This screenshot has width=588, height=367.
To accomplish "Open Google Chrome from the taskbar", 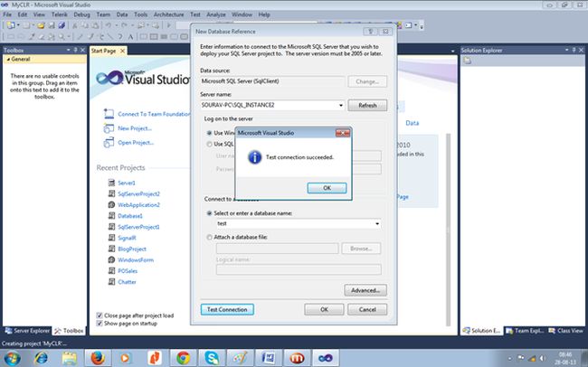I will [183, 358].
